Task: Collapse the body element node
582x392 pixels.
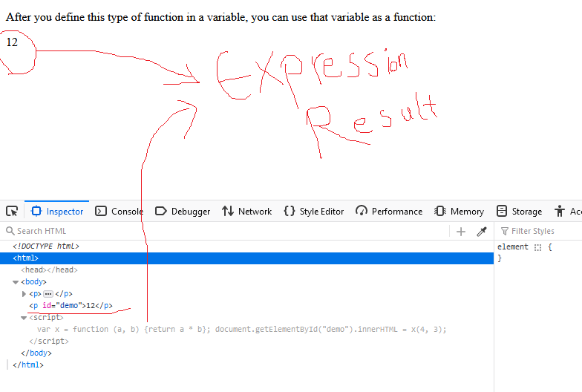Action: [x=16, y=282]
